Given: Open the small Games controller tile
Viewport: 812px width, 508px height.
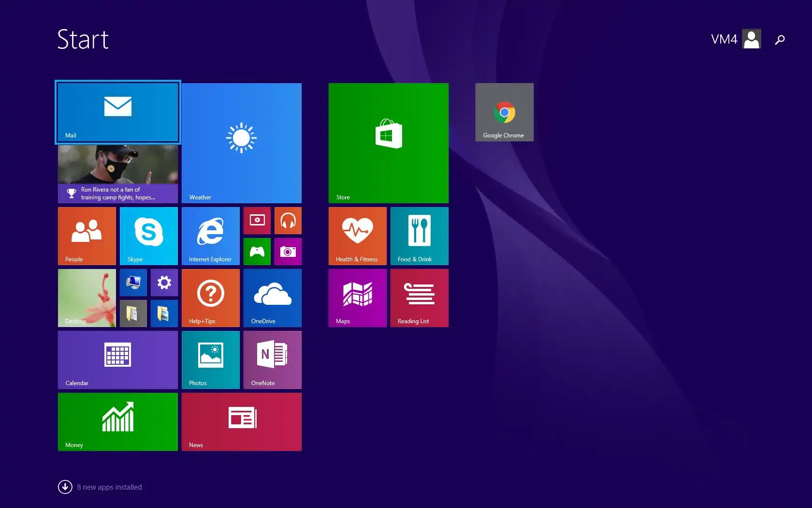Looking at the screenshot, I should [x=257, y=252].
